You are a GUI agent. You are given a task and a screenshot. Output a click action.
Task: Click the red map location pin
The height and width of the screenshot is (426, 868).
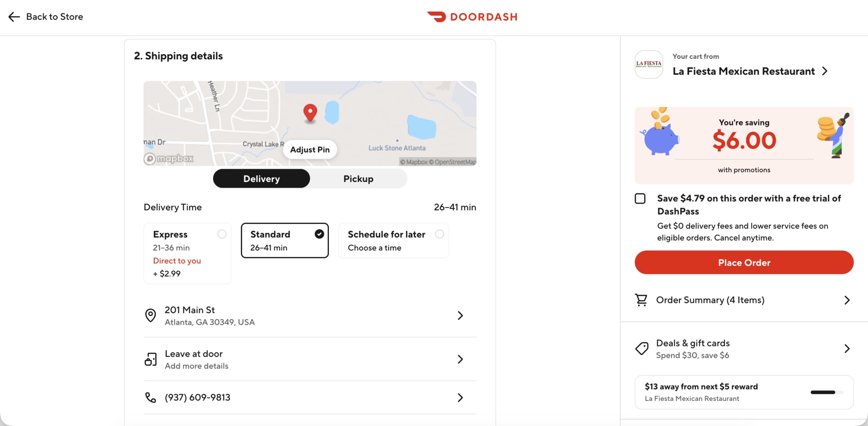click(310, 113)
